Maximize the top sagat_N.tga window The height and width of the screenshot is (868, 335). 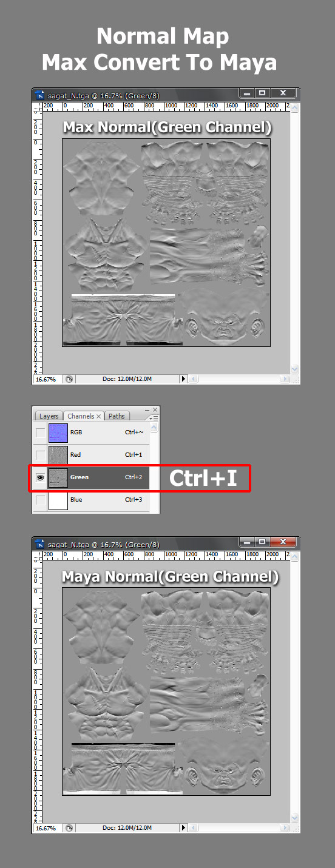(x=262, y=93)
